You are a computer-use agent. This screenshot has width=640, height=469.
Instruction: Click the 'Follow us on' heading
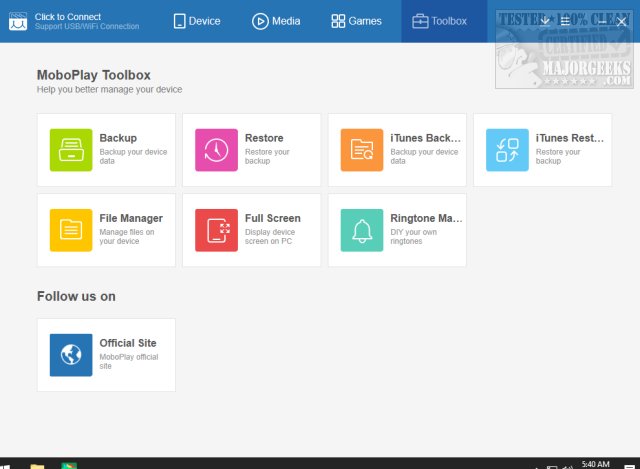76,296
